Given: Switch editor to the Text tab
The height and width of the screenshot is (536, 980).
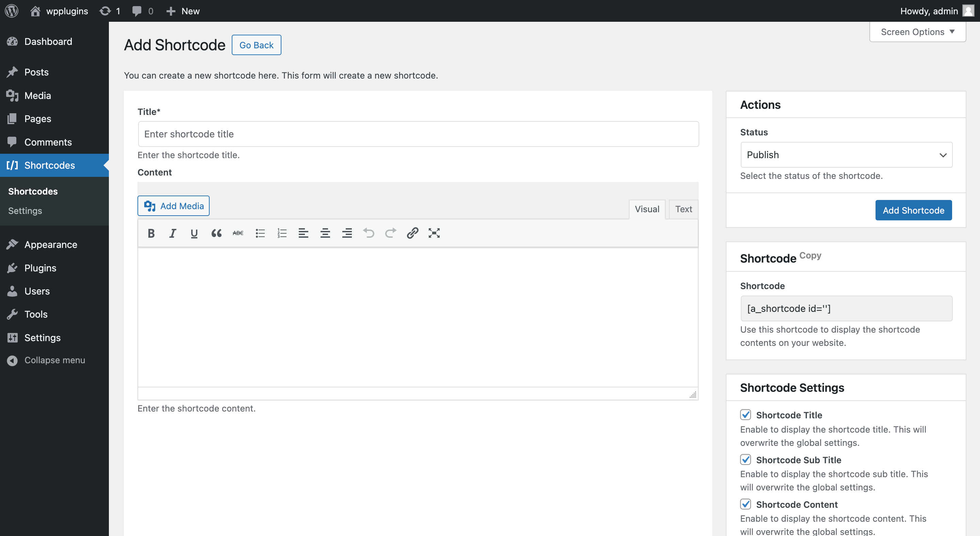Looking at the screenshot, I should pyautogui.click(x=683, y=209).
